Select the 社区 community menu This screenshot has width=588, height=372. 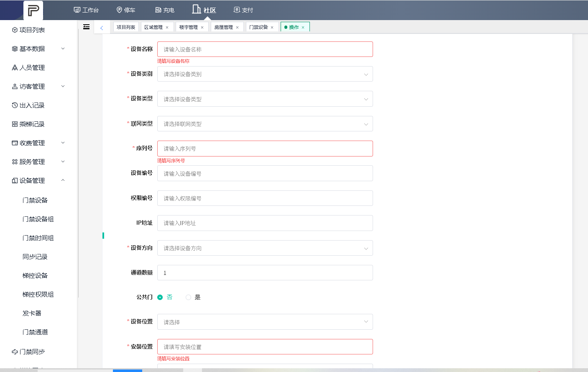(x=204, y=10)
